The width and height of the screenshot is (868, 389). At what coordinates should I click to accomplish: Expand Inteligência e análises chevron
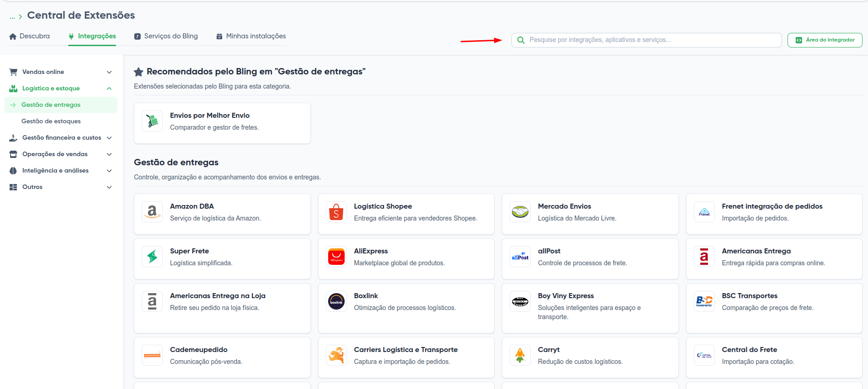coord(109,171)
